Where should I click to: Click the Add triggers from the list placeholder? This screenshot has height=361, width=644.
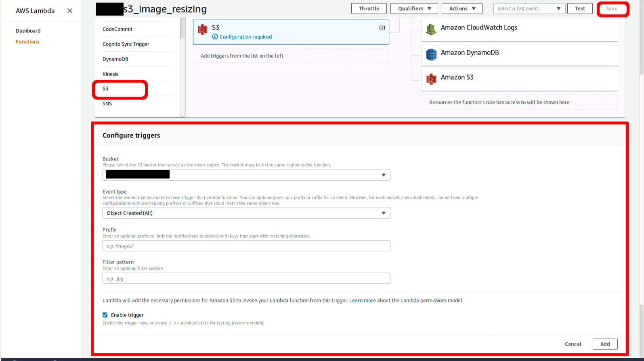click(x=291, y=56)
